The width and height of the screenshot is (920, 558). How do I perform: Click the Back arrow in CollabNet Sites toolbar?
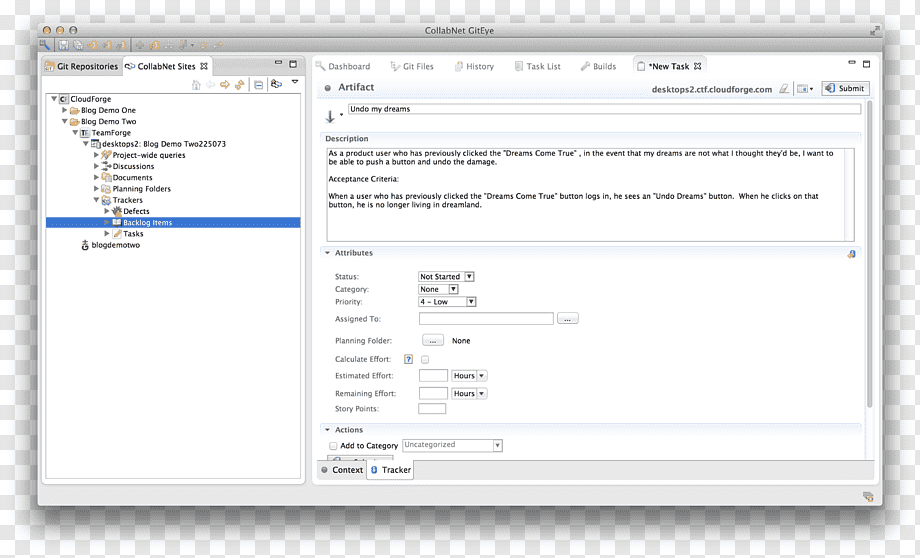(210, 84)
